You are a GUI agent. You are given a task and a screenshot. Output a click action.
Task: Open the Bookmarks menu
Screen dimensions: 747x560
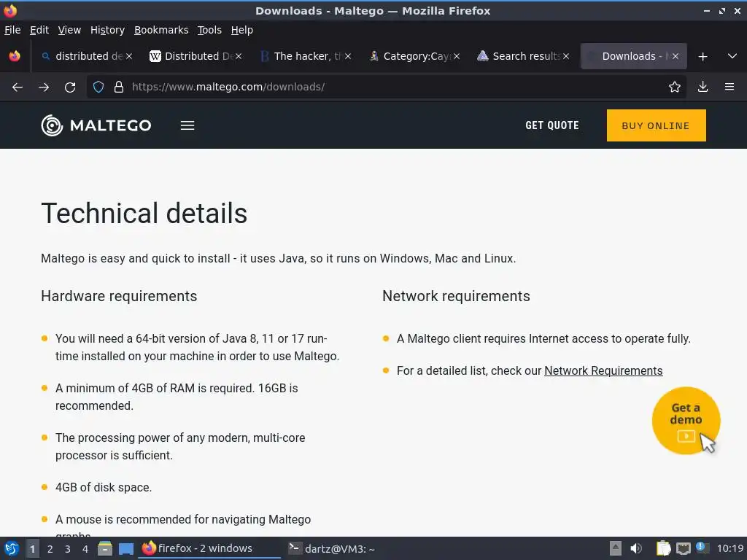coord(161,30)
